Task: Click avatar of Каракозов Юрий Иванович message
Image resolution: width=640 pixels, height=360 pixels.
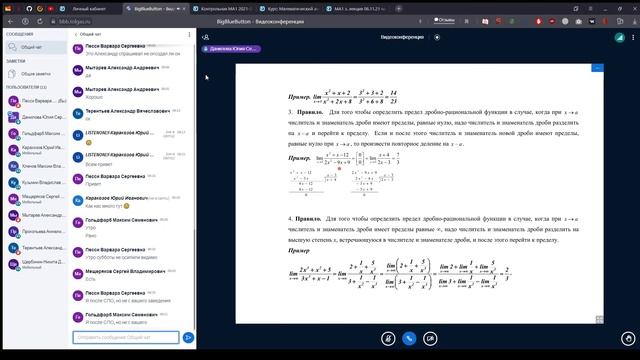Action: pos(78,200)
